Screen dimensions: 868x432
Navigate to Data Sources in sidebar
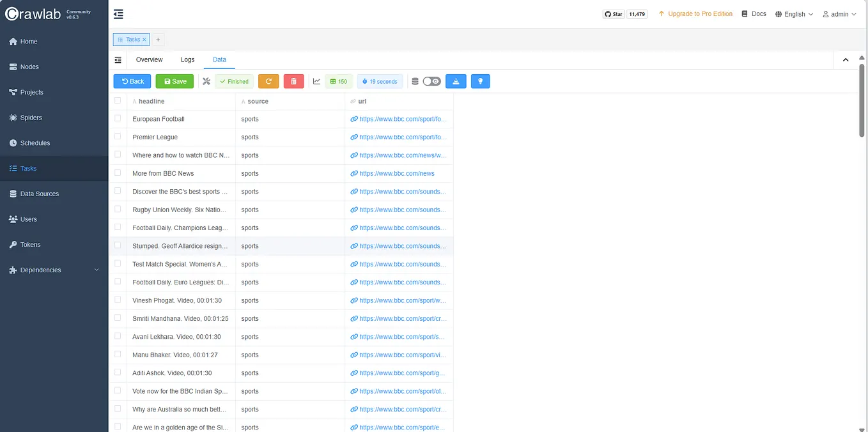coord(40,194)
